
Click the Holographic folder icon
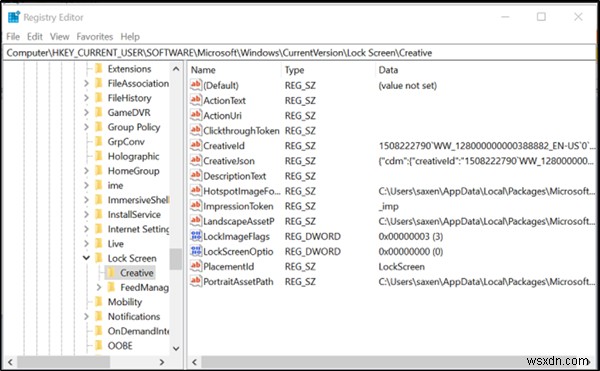point(99,156)
